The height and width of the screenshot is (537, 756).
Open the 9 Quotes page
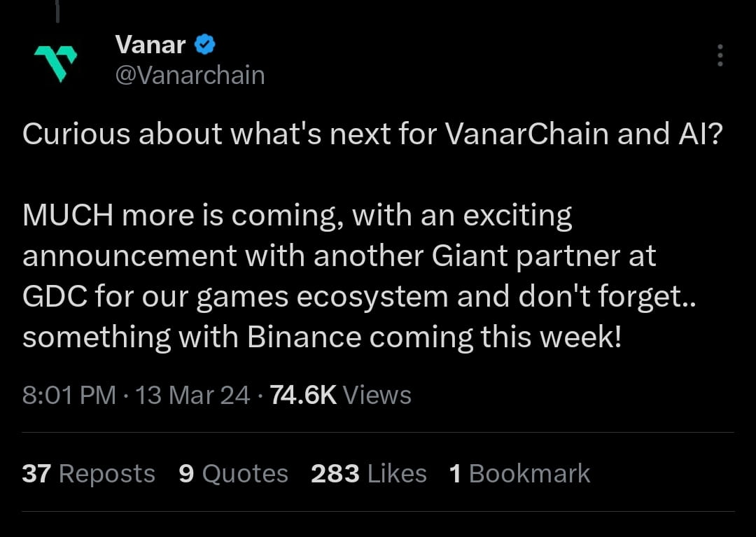233,473
